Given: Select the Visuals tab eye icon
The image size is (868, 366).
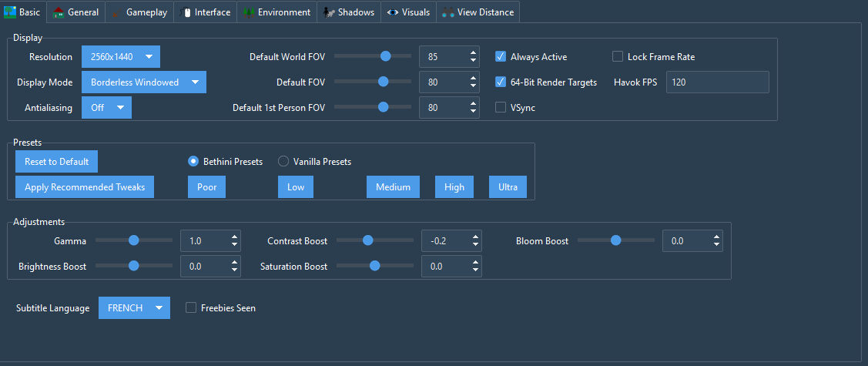Looking at the screenshot, I should (393, 12).
